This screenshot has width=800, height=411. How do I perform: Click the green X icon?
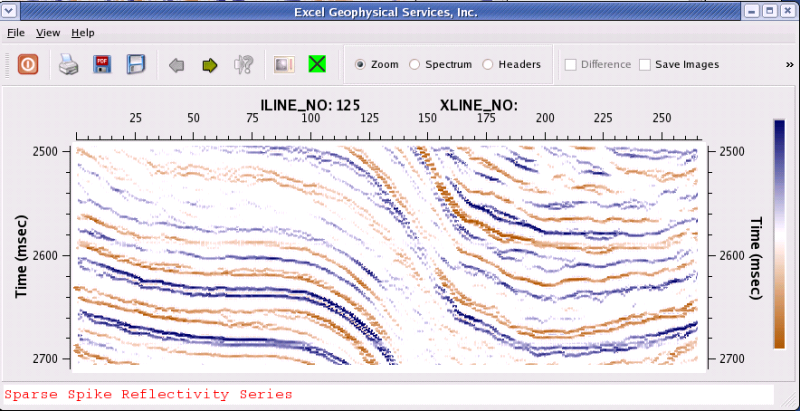click(x=317, y=64)
